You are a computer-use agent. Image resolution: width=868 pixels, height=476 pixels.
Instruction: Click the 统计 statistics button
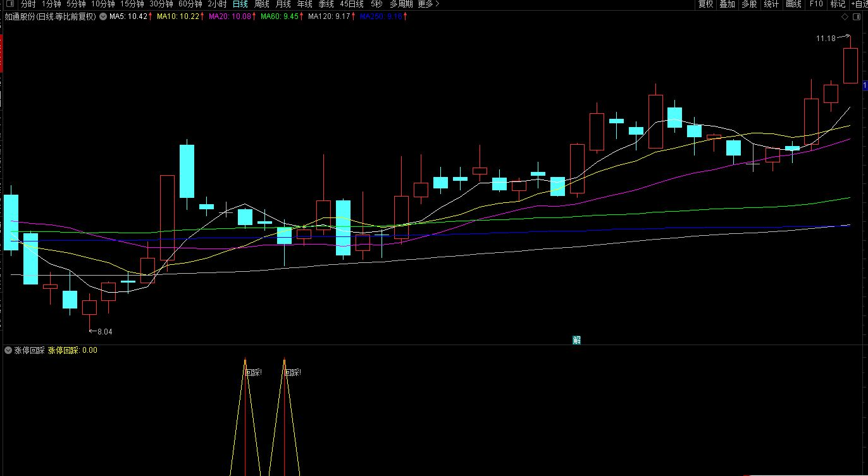click(771, 4)
